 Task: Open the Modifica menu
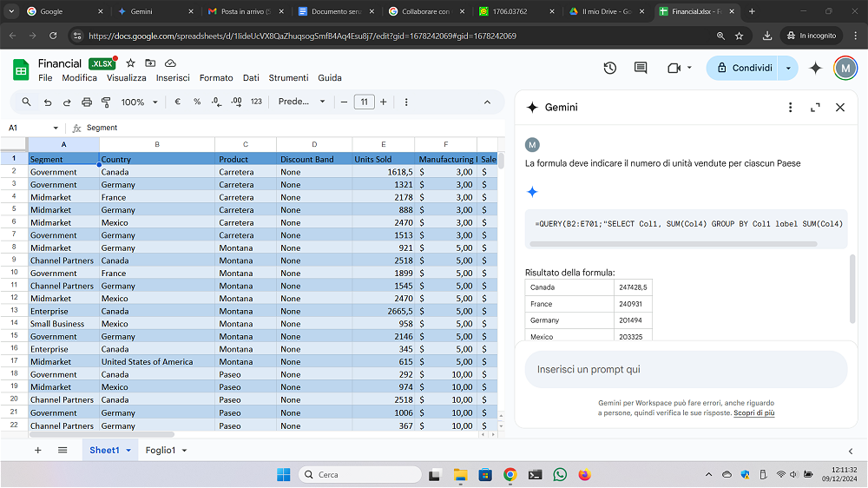(79, 78)
